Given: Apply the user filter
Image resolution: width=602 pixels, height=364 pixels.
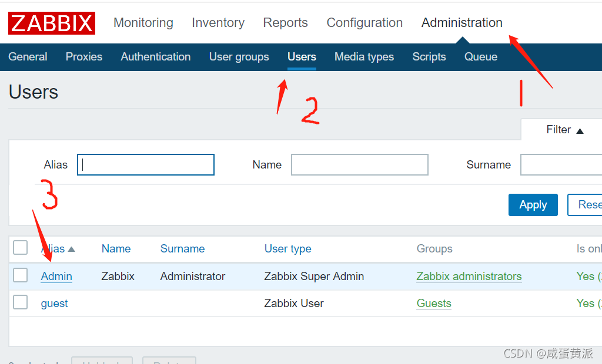Looking at the screenshot, I should click(533, 205).
